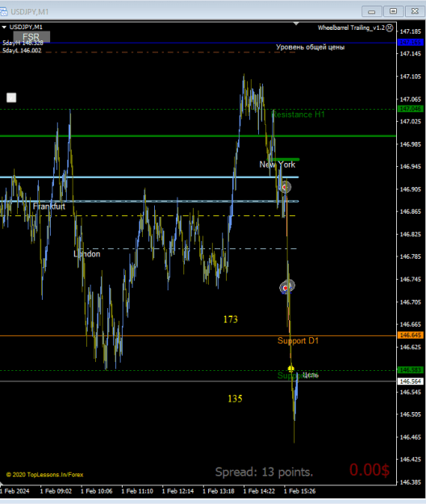Screen dimensions: 426x504
Task: Click the green 147.046 price tag
Action: [x=411, y=109]
